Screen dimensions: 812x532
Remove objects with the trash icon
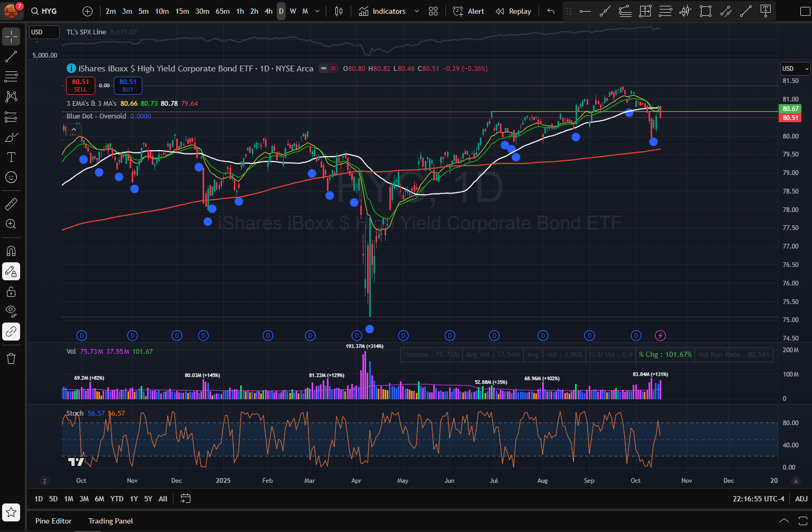coord(11,359)
